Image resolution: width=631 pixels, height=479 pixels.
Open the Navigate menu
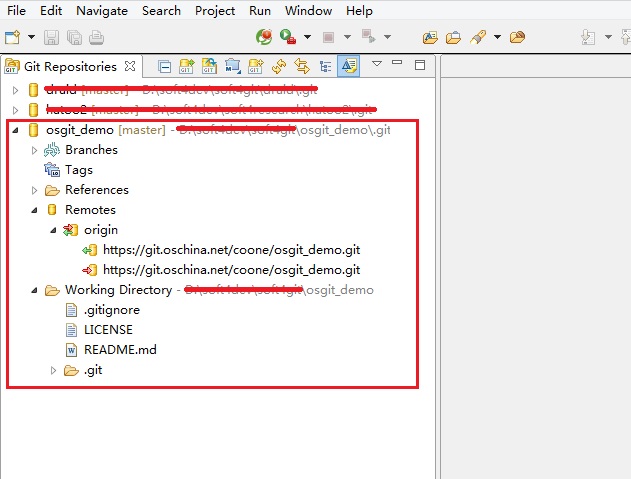tap(102, 11)
